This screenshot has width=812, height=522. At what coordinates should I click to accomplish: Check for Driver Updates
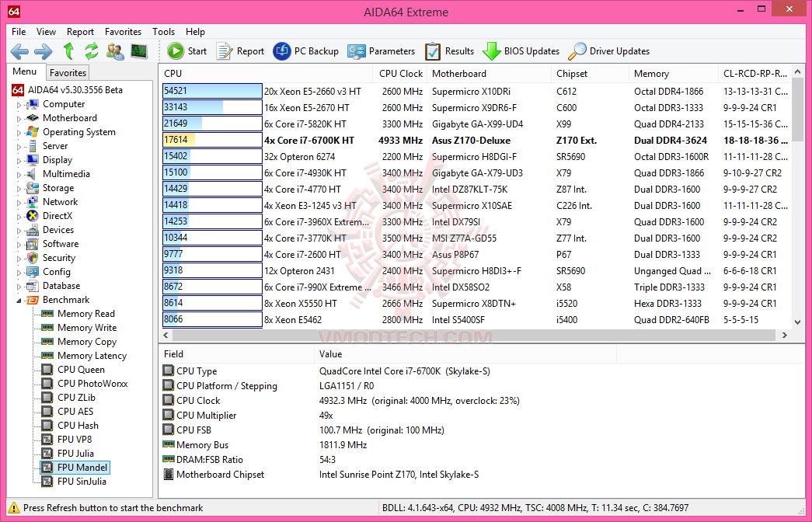609,51
